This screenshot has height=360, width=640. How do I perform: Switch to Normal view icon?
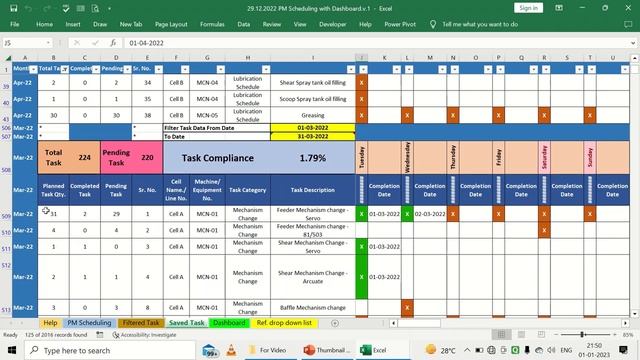(x=502, y=335)
